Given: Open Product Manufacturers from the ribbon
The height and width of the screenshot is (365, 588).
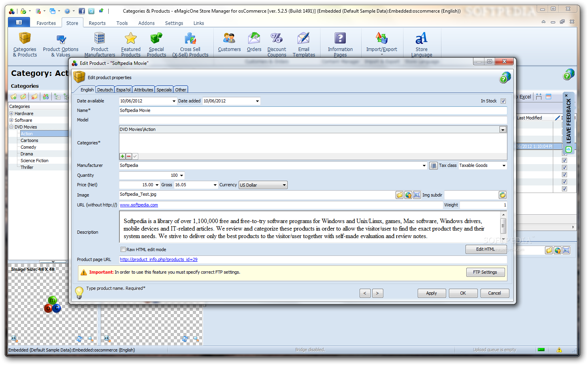Looking at the screenshot, I should click(100, 44).
